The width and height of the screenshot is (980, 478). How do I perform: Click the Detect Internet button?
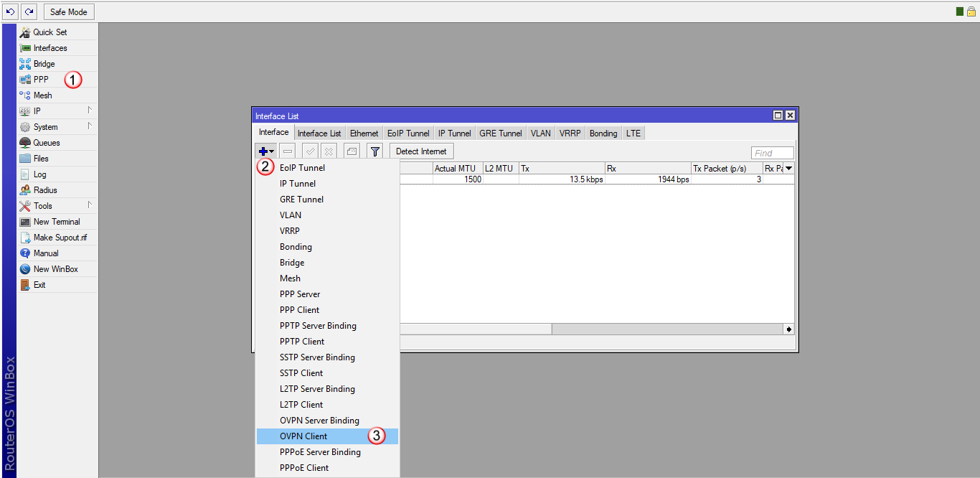point(422,151)
